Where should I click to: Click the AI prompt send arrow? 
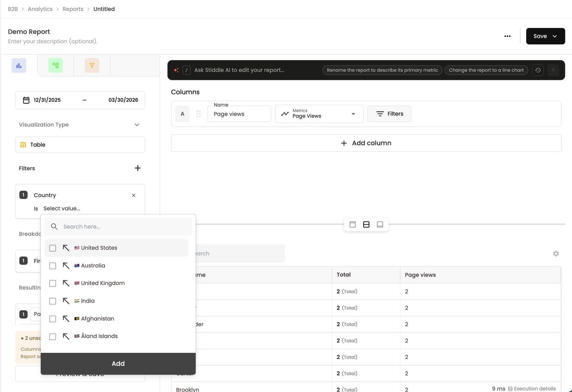tap(553, 70)
